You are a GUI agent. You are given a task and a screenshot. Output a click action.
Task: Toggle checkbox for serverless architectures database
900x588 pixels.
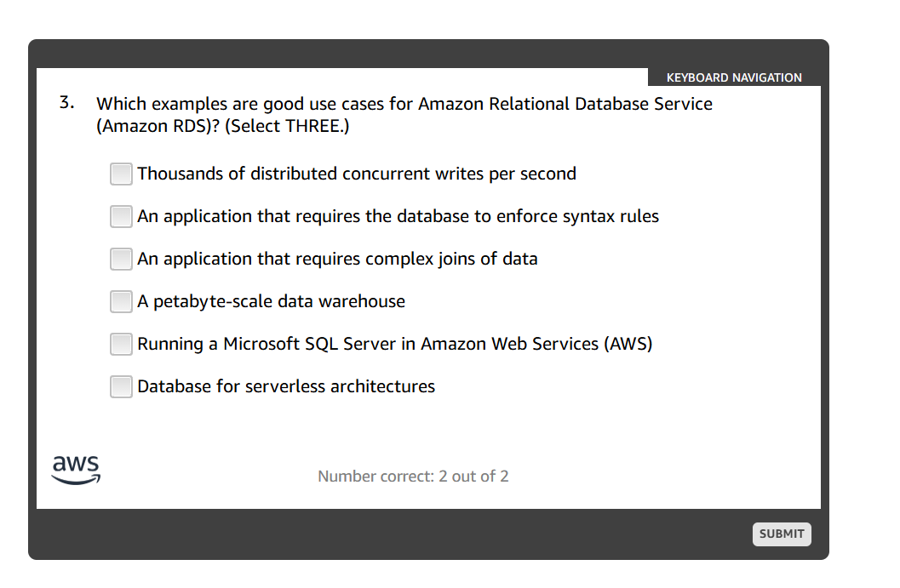121,386
